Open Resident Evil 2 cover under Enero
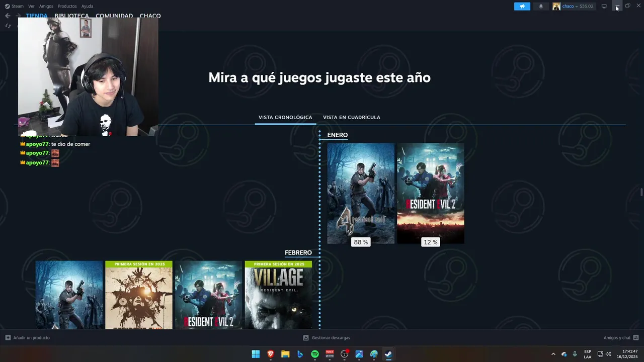The width and height of the screenshot is (644, 362). [430, 194]
